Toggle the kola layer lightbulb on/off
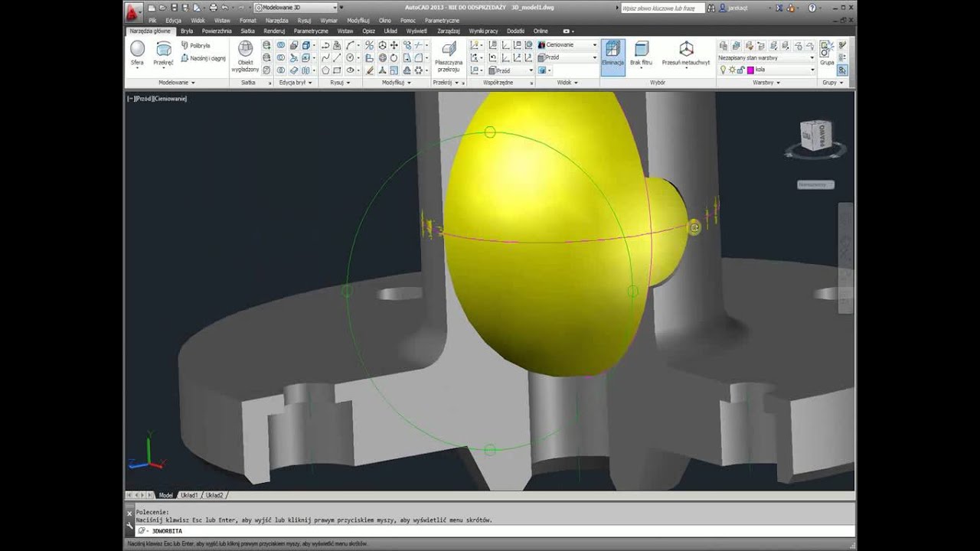This screenshot has height=551, width=980. [x=723, y=70]
